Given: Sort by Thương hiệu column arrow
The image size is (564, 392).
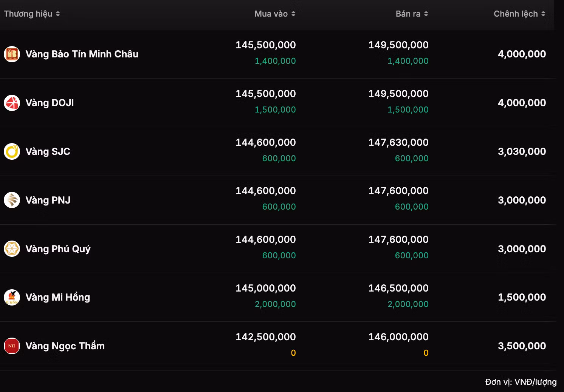Looking at the screenshot, I should click(x=58, y=14).
